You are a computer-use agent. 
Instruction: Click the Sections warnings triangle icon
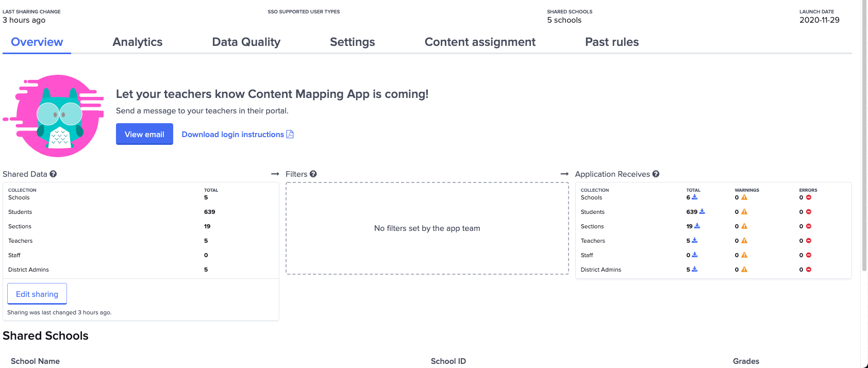coord(744,226)
